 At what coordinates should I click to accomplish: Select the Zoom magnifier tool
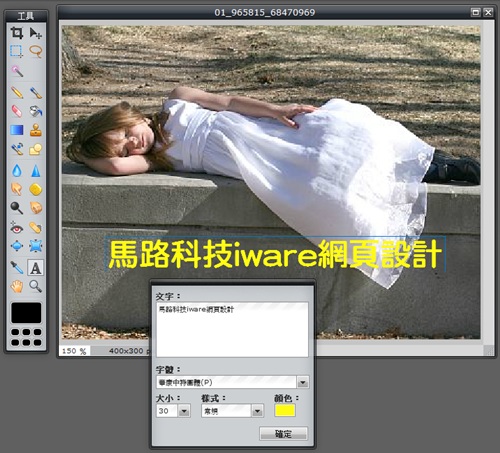point(35,286)
